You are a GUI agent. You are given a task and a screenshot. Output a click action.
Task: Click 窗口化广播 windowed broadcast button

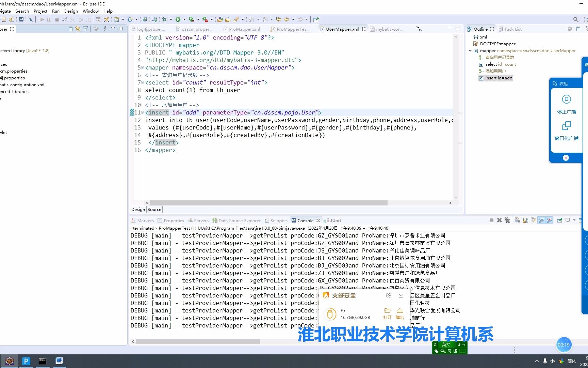[x=567, y=131]
